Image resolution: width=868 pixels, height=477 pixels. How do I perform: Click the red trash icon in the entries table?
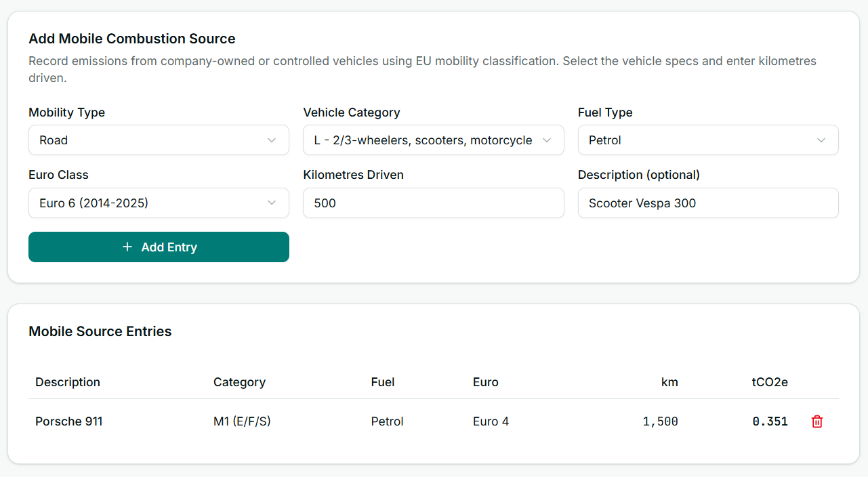coord(817,421)
